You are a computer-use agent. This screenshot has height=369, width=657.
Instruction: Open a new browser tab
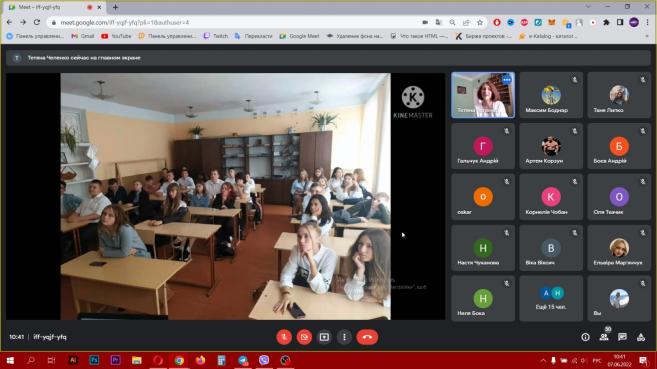(x=115, y=7)
